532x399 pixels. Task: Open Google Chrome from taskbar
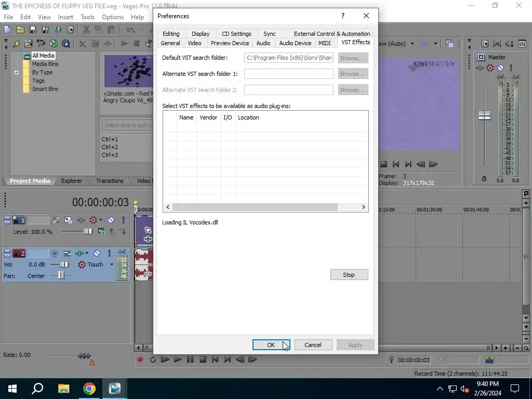(x=89, y=389)
